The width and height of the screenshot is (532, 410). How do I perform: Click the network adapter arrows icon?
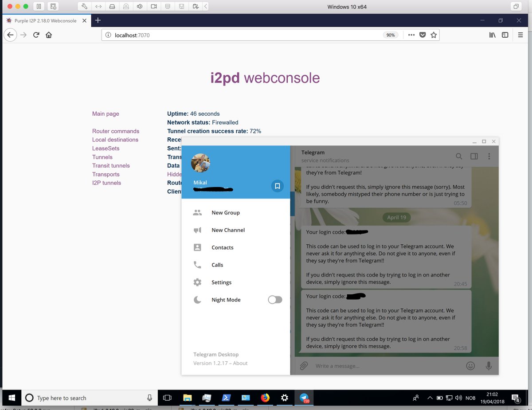coord(98,7)
